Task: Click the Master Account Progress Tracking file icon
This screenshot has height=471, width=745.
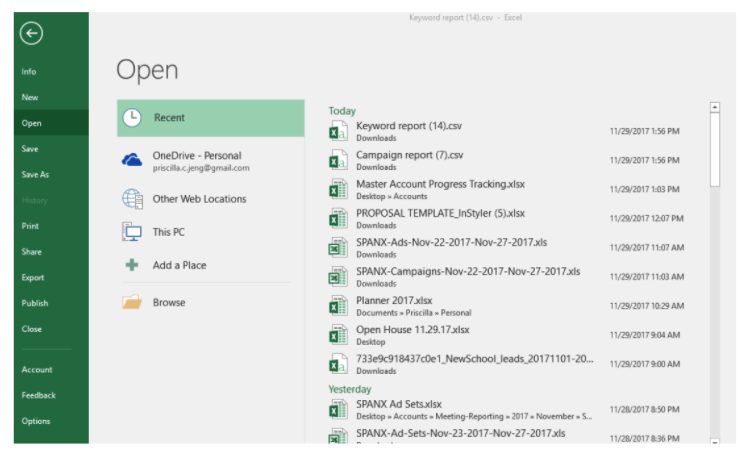Action: coord(338,189)
